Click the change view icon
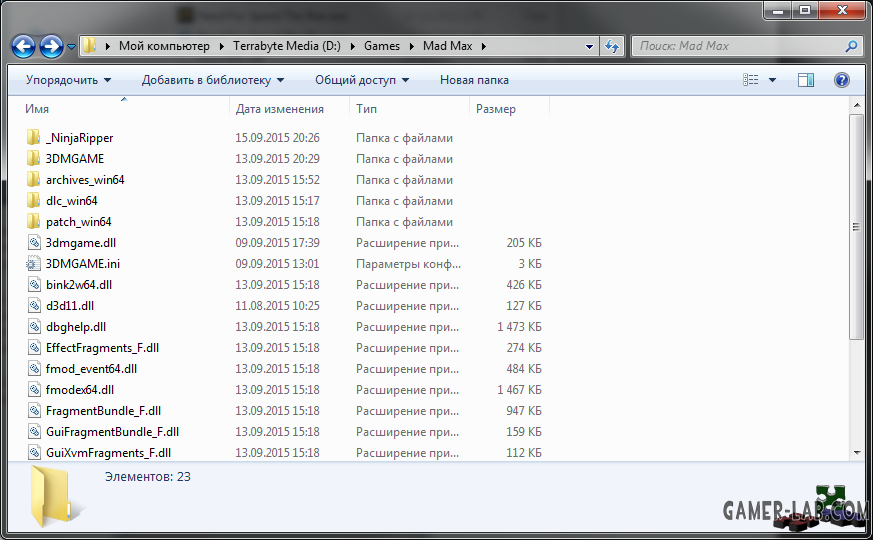 751,80
